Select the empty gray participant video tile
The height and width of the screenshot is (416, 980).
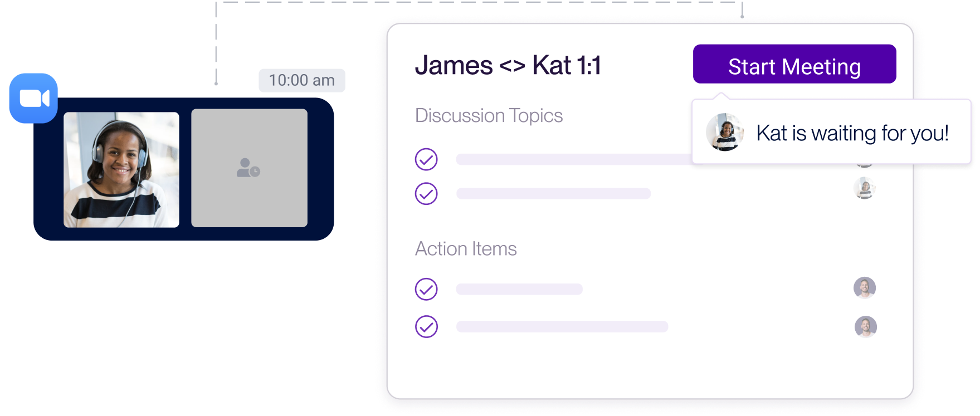[250, 168]
